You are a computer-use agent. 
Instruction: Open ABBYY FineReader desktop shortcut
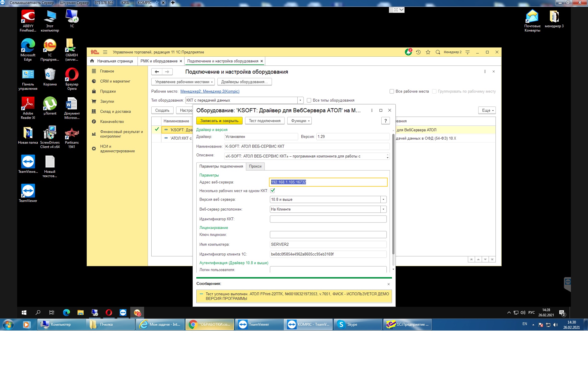[28, 21]
